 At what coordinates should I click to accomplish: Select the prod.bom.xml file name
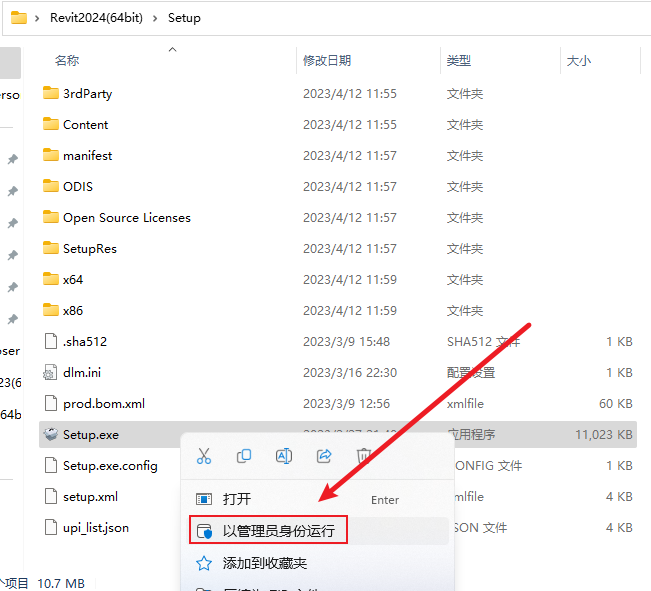104,404
